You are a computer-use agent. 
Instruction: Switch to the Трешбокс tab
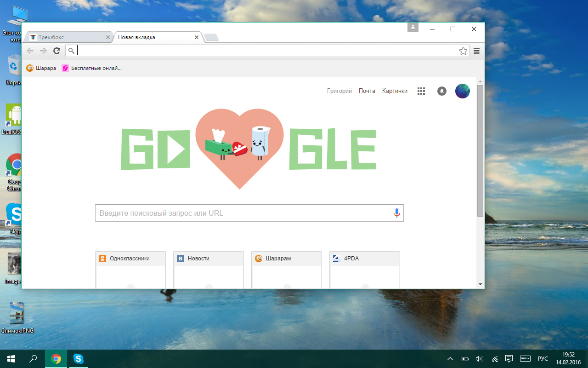pyautogui.click(x=68, y=37)
